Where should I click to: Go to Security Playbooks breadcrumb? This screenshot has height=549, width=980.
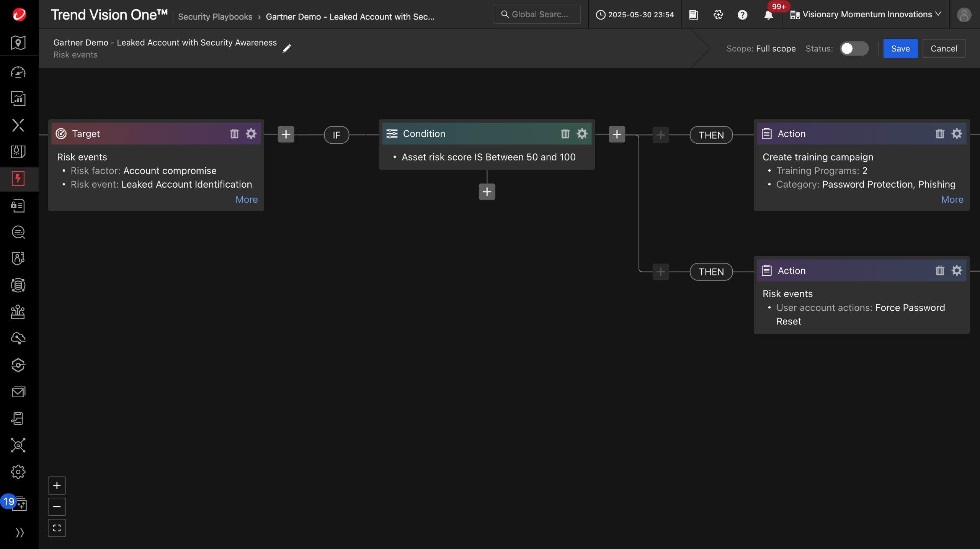(x=215, y=17)
